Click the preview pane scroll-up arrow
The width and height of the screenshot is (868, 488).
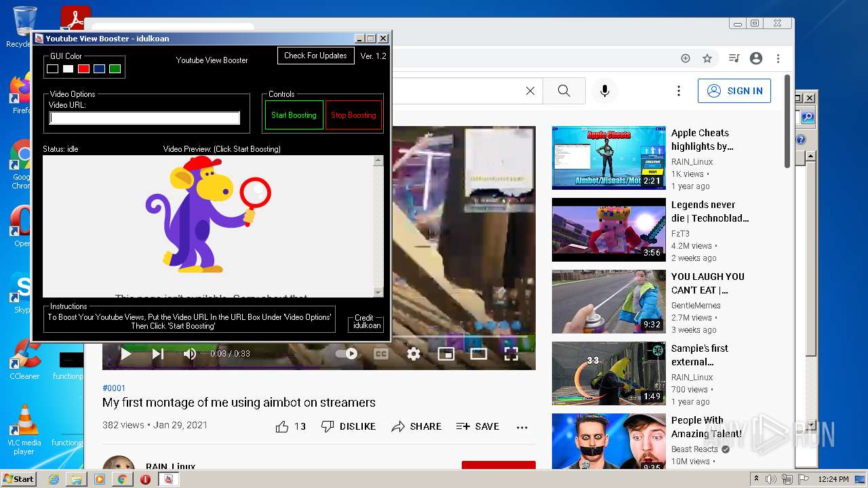point(378,161)
